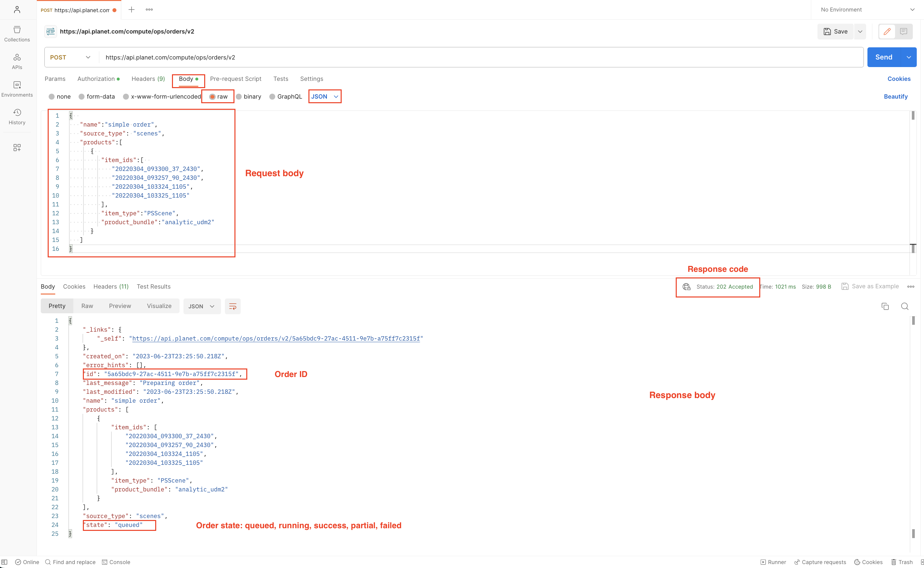Toggle line wrap icon in response toolbar

point(232,306)
